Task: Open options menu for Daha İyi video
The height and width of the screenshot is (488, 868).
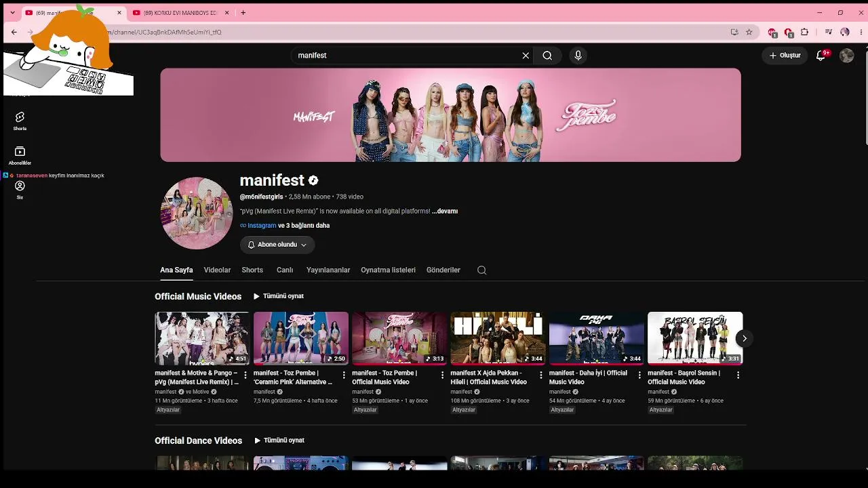Action: [639, 375]
